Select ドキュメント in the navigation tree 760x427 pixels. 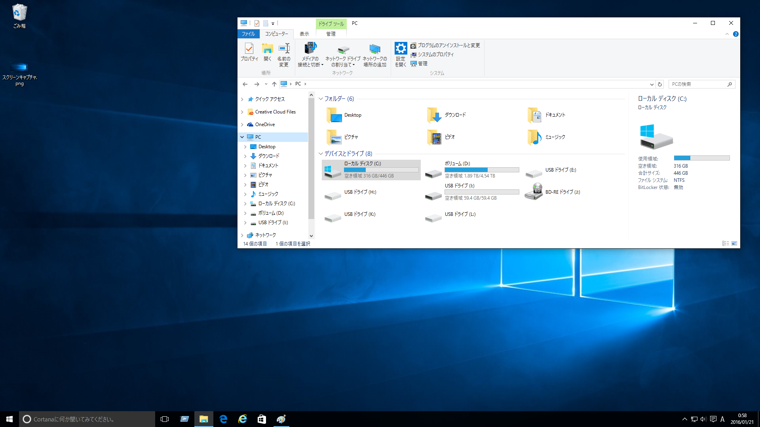(x=264, y=166)
